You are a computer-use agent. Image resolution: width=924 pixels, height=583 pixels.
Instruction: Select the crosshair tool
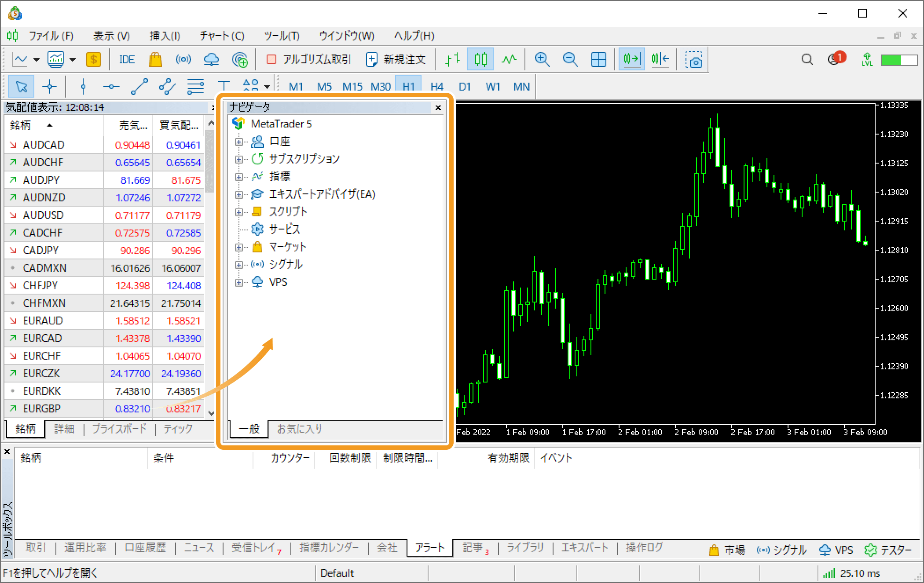pos(50,87)
